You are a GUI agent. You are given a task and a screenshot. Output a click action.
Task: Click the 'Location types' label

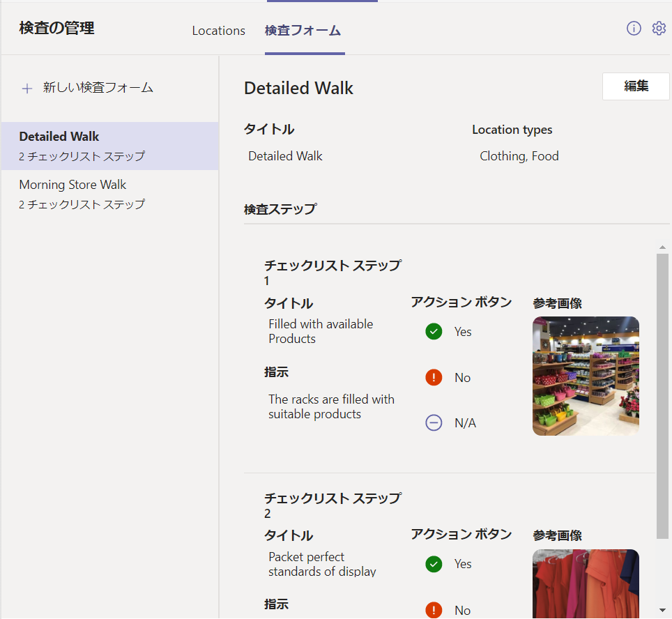click(x=512, y=130)
